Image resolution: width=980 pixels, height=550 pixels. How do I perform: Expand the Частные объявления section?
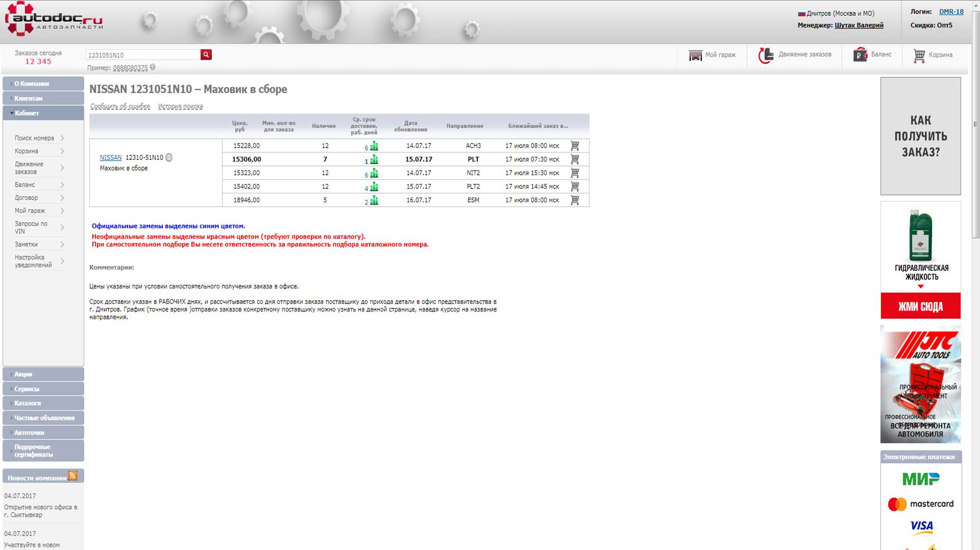tap(43, 418)
